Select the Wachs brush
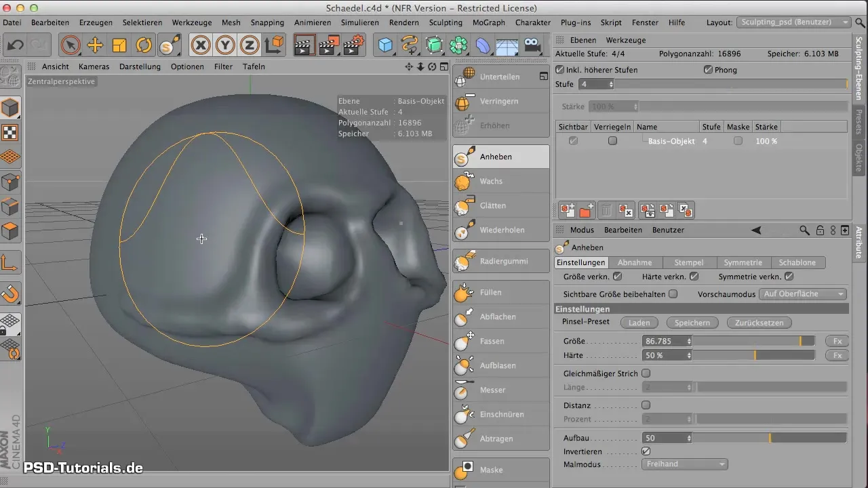This screenshot has height=488, width=868. 501,181
